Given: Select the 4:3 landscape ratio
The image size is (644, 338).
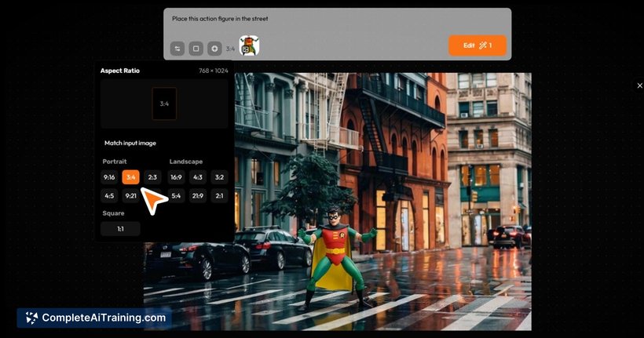Looking at the screenshot, I should 198,177.
